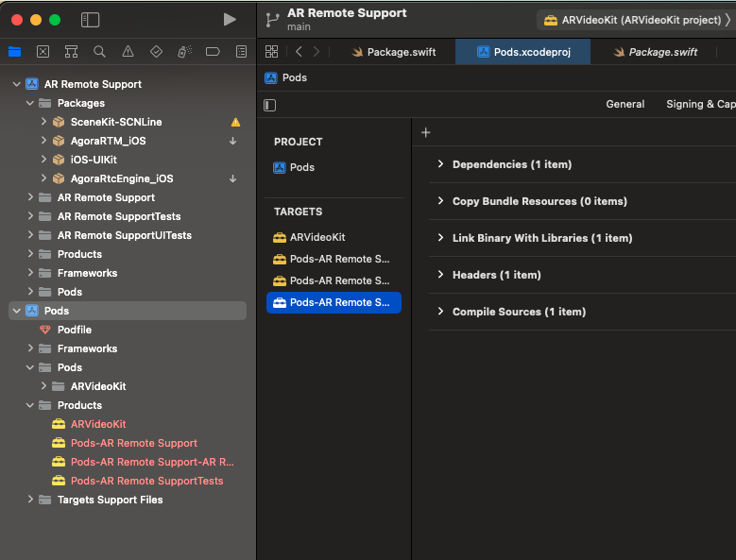Open the Project navigator folder icon
Viewport: 736px width, 560px height.
coord(14,52)
